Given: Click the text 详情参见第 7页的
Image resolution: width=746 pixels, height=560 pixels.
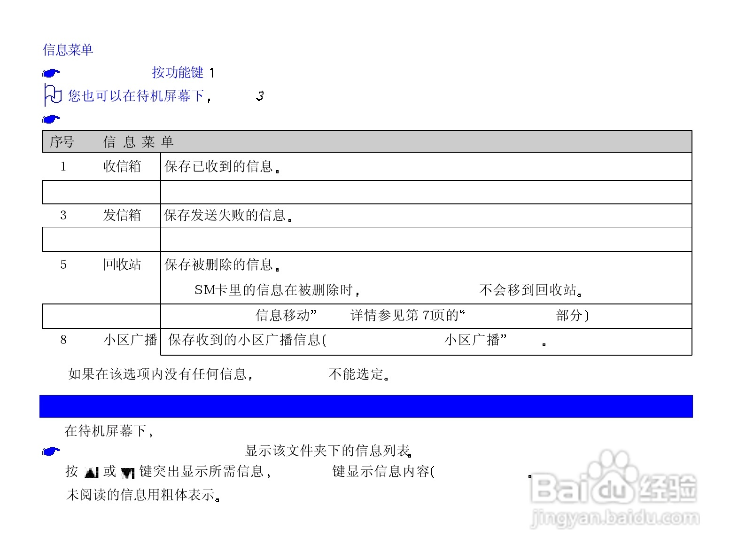Looking at the screenshot, I should (x=408, y=315).
